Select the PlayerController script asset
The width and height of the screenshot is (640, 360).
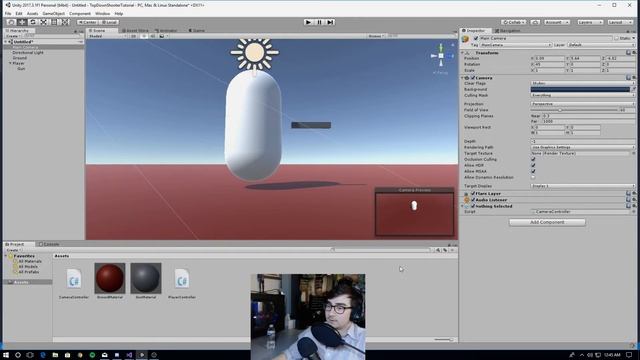coord(182,281)
